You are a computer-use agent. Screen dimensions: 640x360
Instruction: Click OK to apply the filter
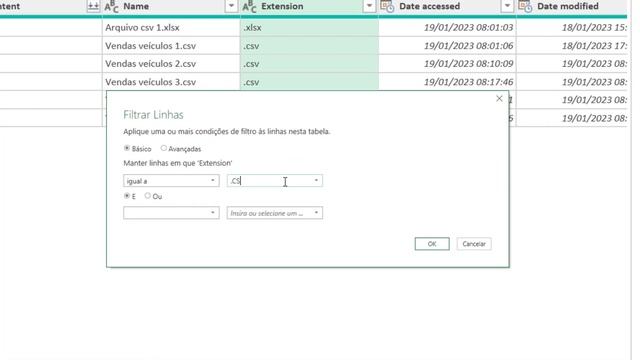tap(432, 244)
